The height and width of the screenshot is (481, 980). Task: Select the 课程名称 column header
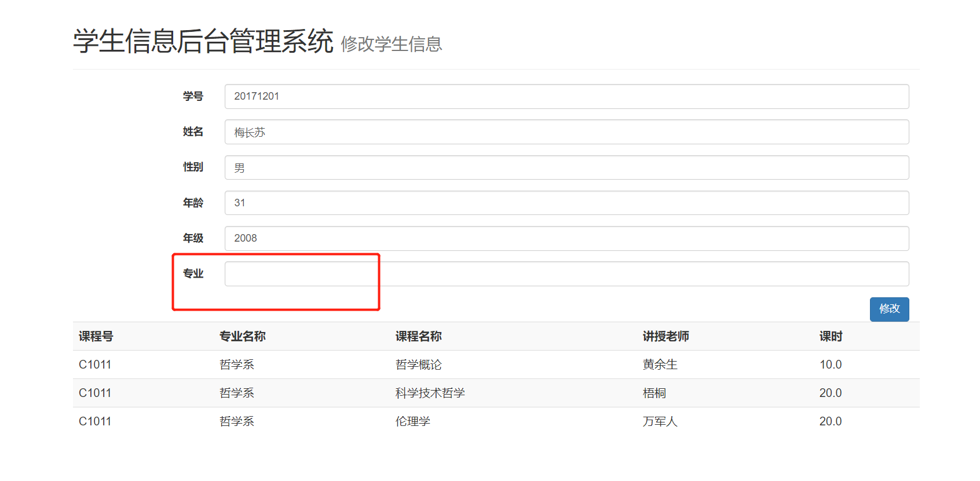click(419, 336)
